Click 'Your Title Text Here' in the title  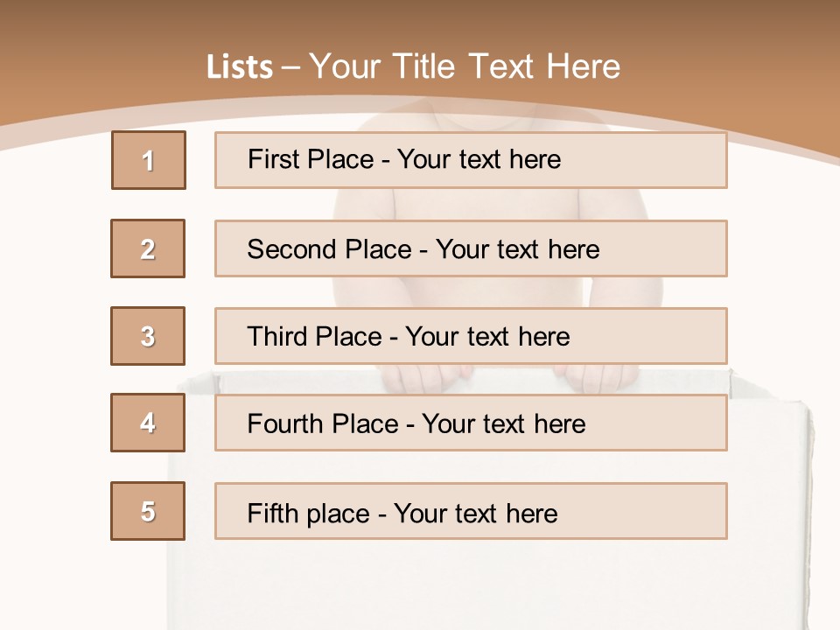click(465, 66)
